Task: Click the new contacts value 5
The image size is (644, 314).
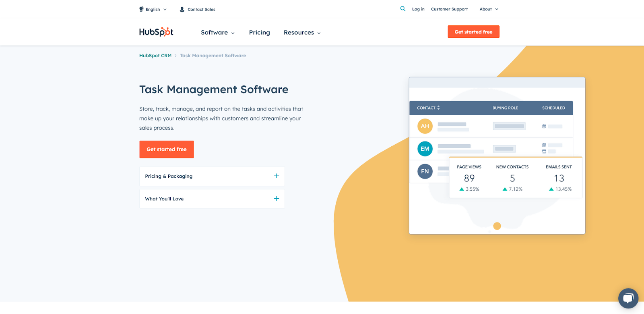Action: click(x=512, y=178)
